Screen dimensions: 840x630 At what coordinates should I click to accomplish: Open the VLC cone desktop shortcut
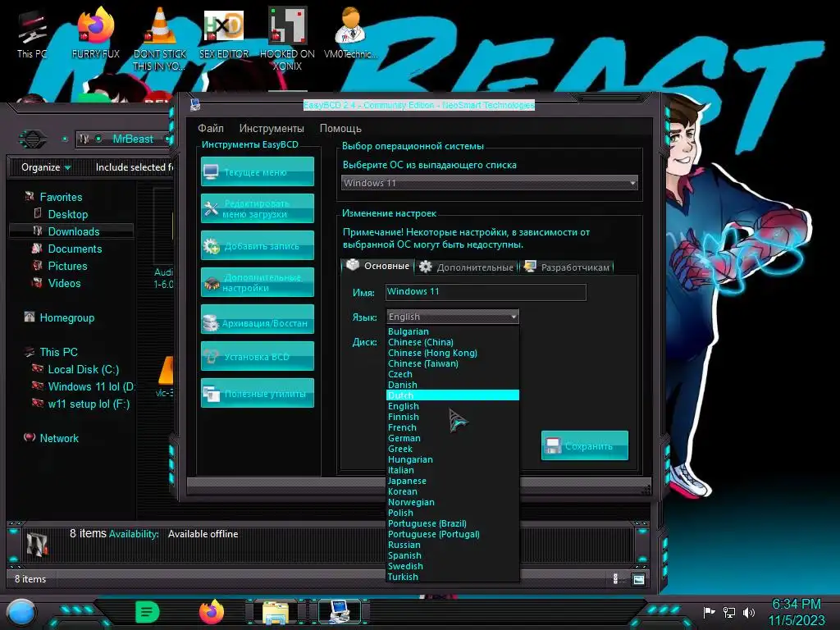click(x=159, y=39)
